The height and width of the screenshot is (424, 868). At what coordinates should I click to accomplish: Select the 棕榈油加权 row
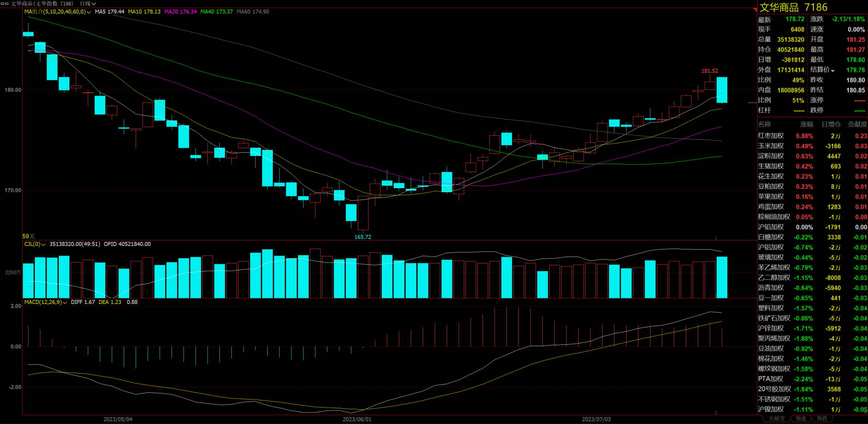812,217
